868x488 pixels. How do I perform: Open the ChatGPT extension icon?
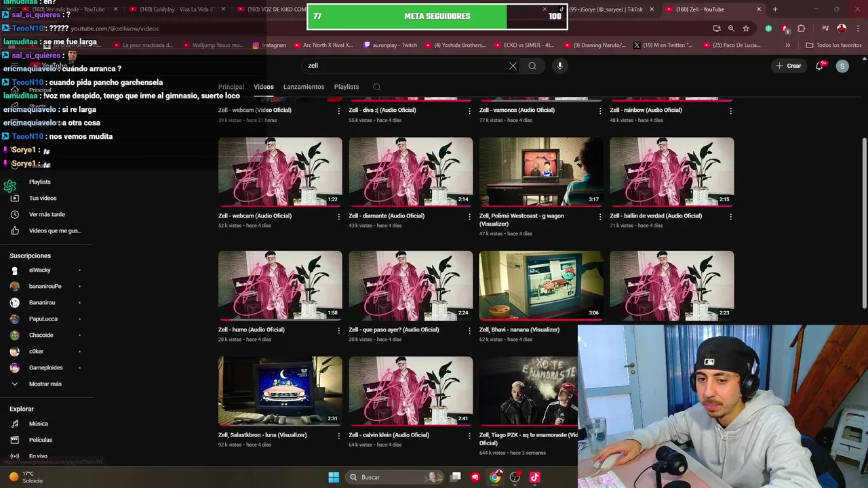point(768,28)
